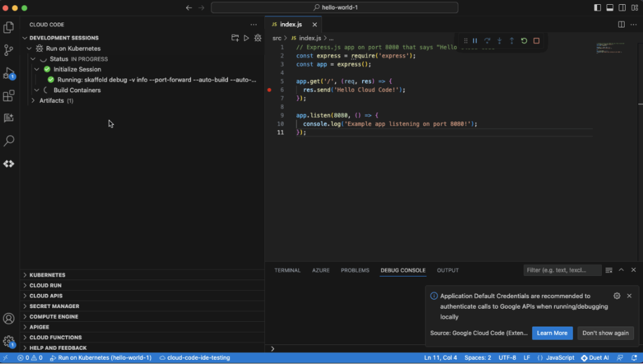
Task: Toggle breakpoint on line 6
Action: 270,90
